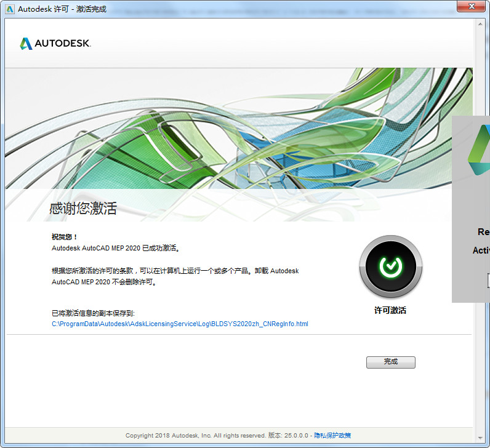Screen dimensions: 490x448
Task: Open the 隐私保护政策 link
Action: pos(332,436)
